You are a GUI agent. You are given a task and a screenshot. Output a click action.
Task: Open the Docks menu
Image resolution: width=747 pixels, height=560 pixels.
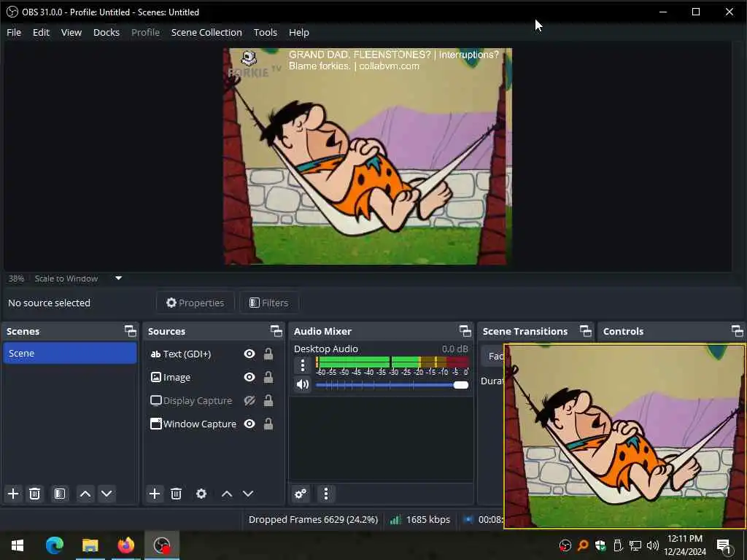107,32
